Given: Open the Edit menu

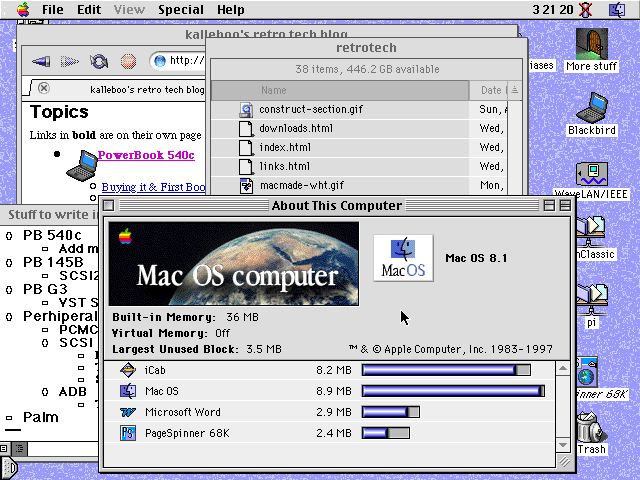Looking at the screenshot, I should point(89,9).
